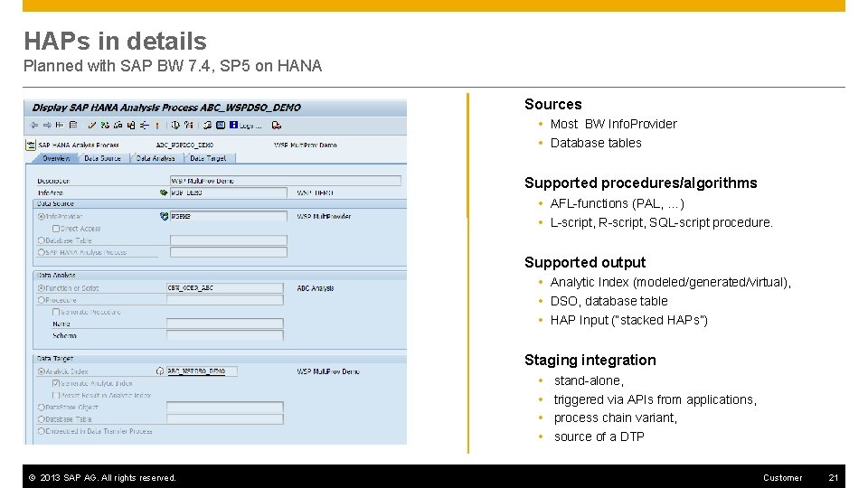The image size is (868, 488).
Task: Click the Analytic Index icon beside ABC_WSPDSO_DEMO
Action: pos(160,371)
